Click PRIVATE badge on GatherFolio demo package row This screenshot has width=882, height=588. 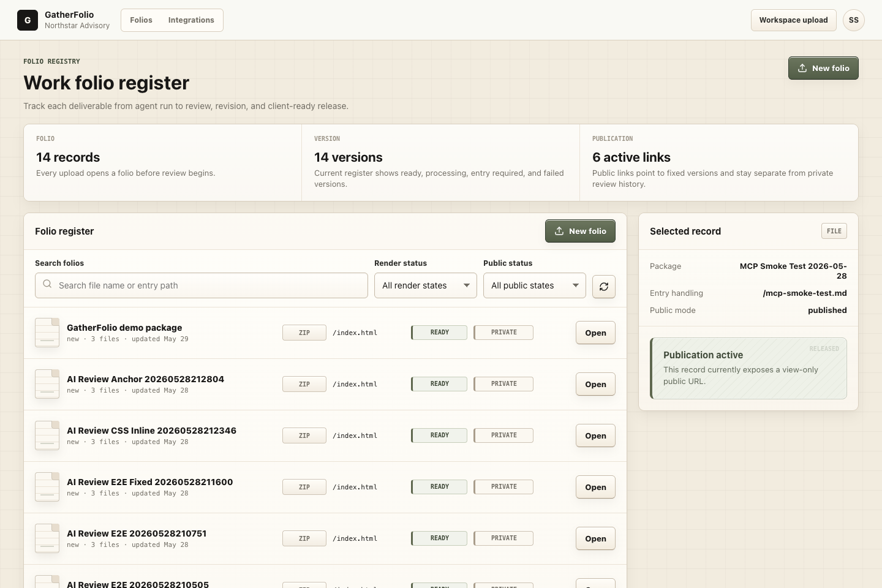503,333
